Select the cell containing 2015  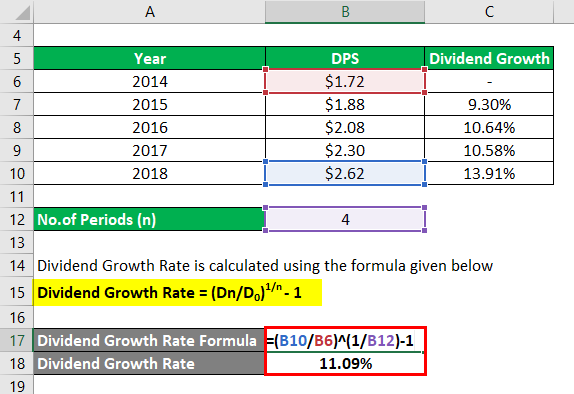click(149, 104)
